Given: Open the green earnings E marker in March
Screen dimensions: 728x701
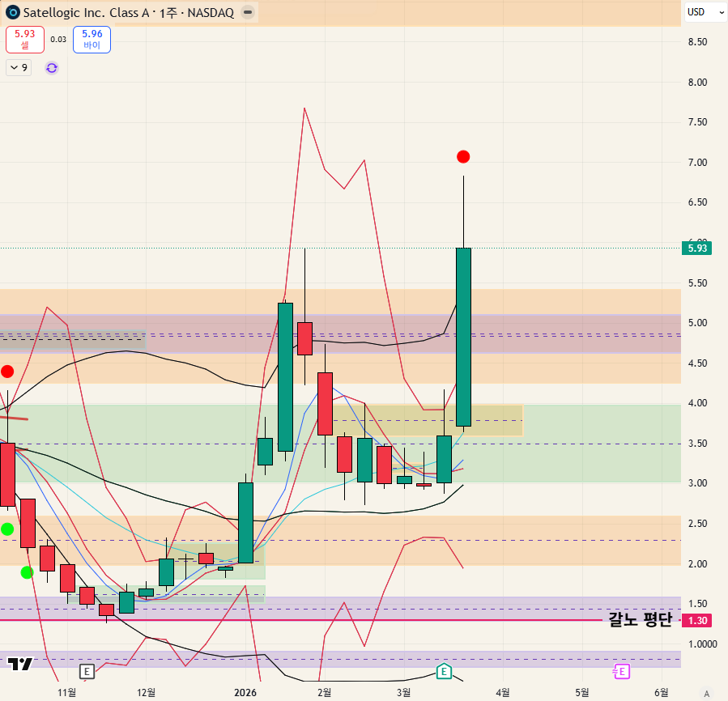Looking at the screenshot, I should 445,671.
